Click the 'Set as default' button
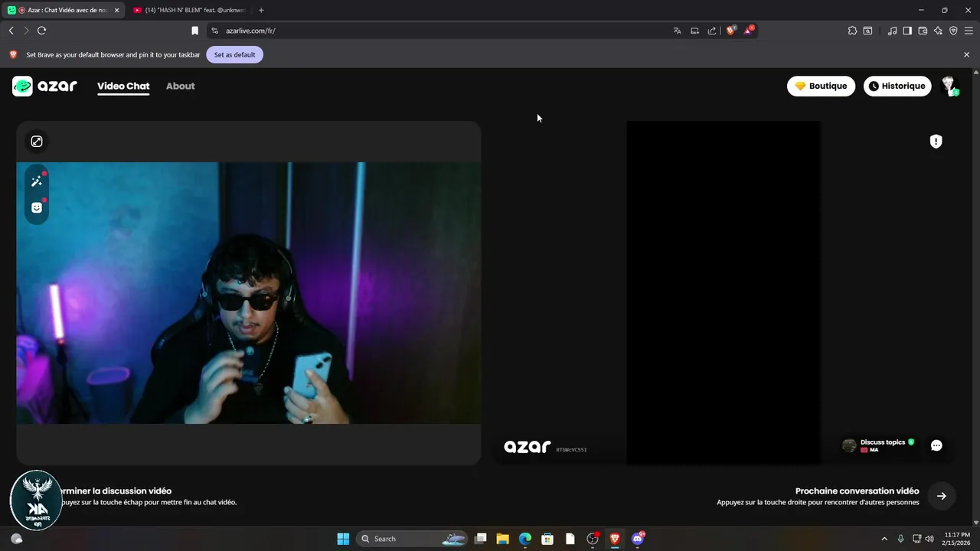Image resolution: width=980 pixels, height=551 pixels. coord(234,55)
